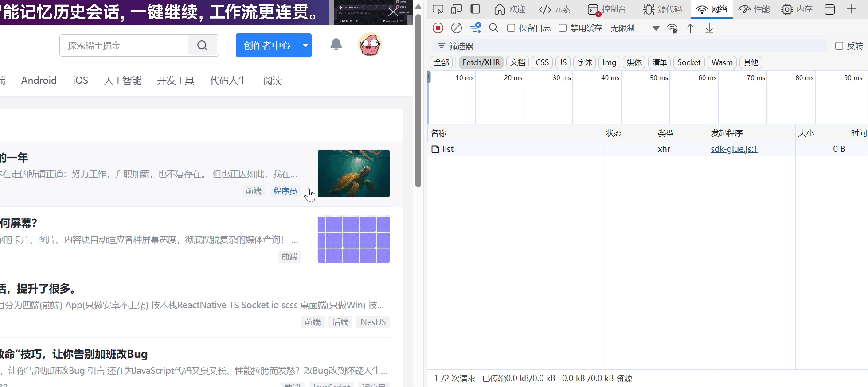Open the purple grid article thumbnail

[x=354, y=239]
